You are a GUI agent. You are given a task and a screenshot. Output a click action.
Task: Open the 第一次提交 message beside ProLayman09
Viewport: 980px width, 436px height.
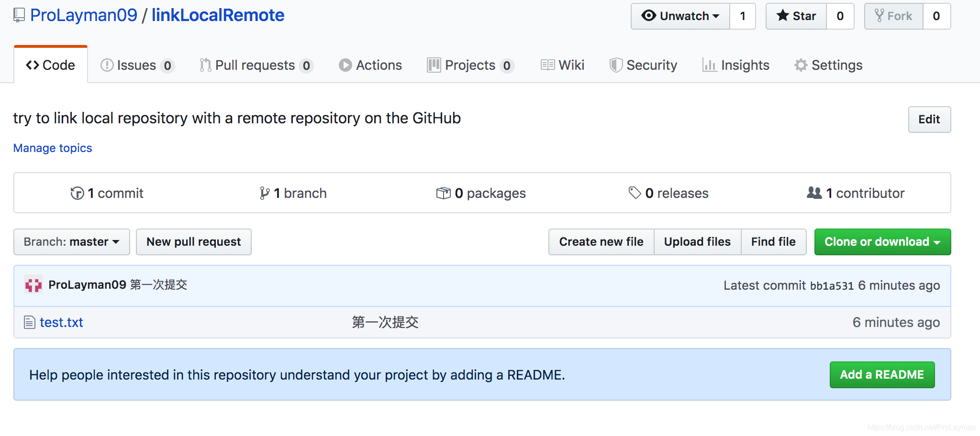point(159,285)
